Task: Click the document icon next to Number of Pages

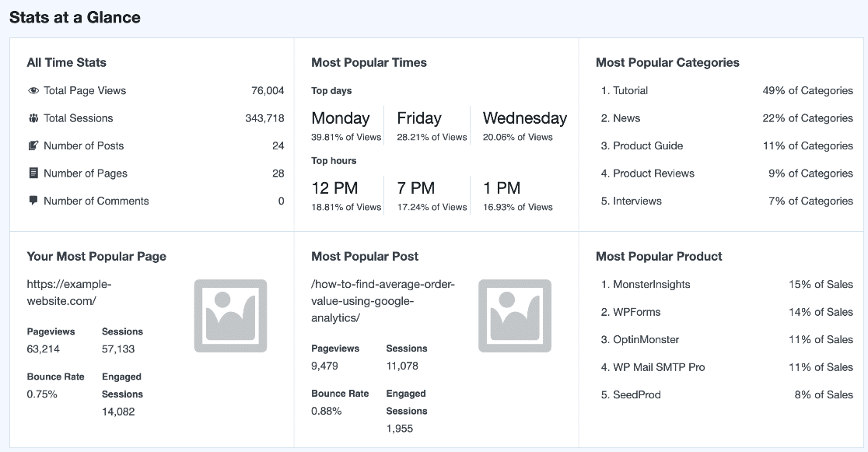Action: click(x=32, y=173)
